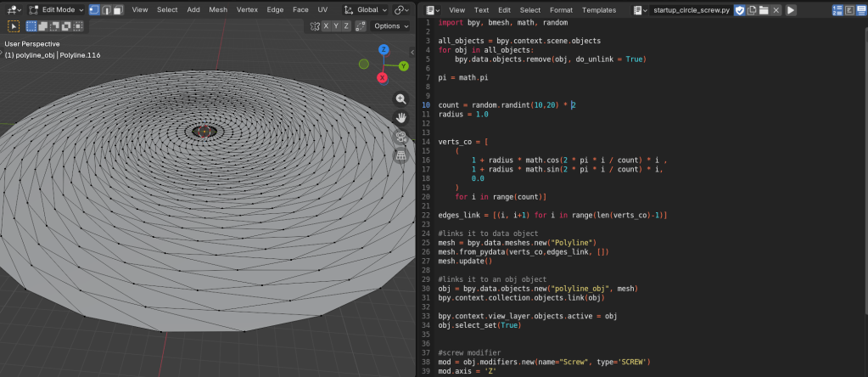Toggle X axis mesh mirror
The width and height of the screenshot is (868, 377).
325,26
